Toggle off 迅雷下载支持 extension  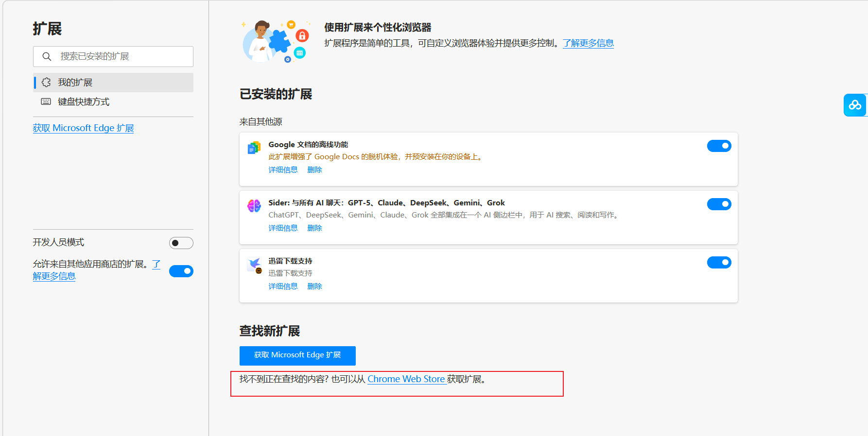719,262
